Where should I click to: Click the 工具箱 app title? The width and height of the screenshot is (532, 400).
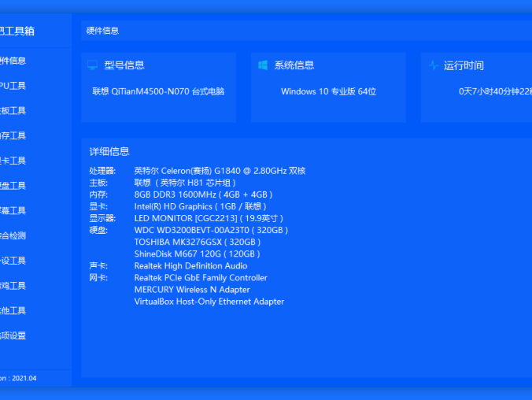pyautogui.click(x=17, y=31)
